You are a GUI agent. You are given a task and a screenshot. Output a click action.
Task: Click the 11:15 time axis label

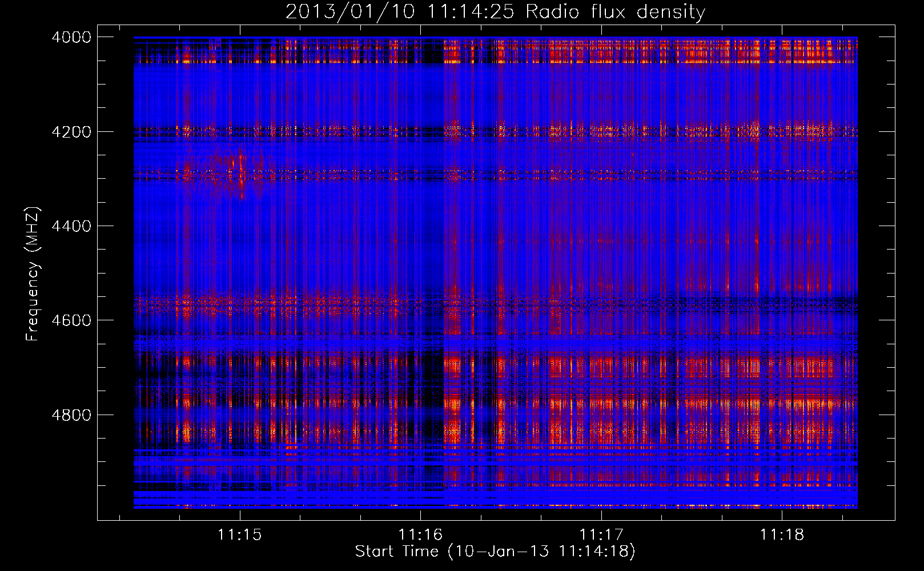(240, 534)
